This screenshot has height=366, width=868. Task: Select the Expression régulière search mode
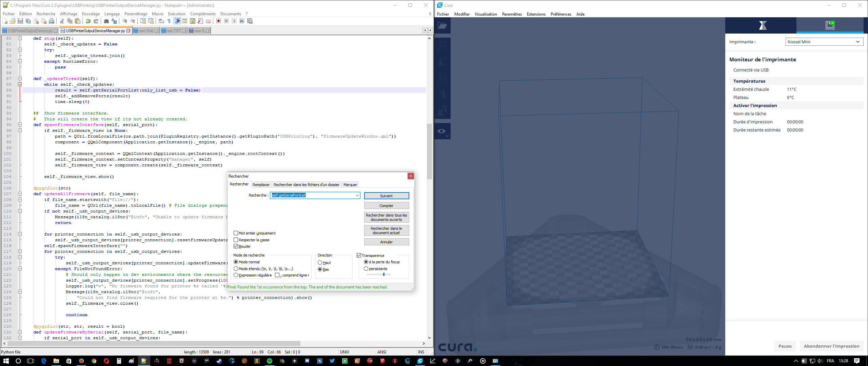tap(236, 275)
